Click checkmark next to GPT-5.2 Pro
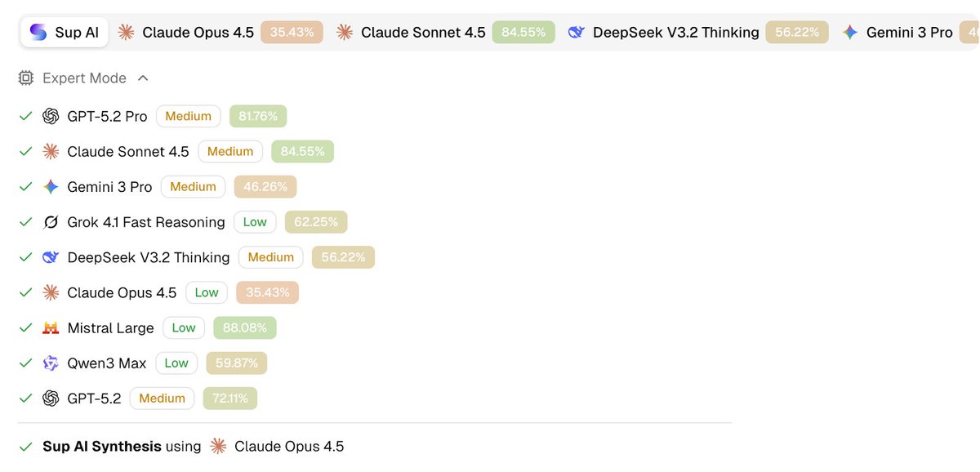The image size is (980, 472). pyautogui.click(x=26, y=116)
